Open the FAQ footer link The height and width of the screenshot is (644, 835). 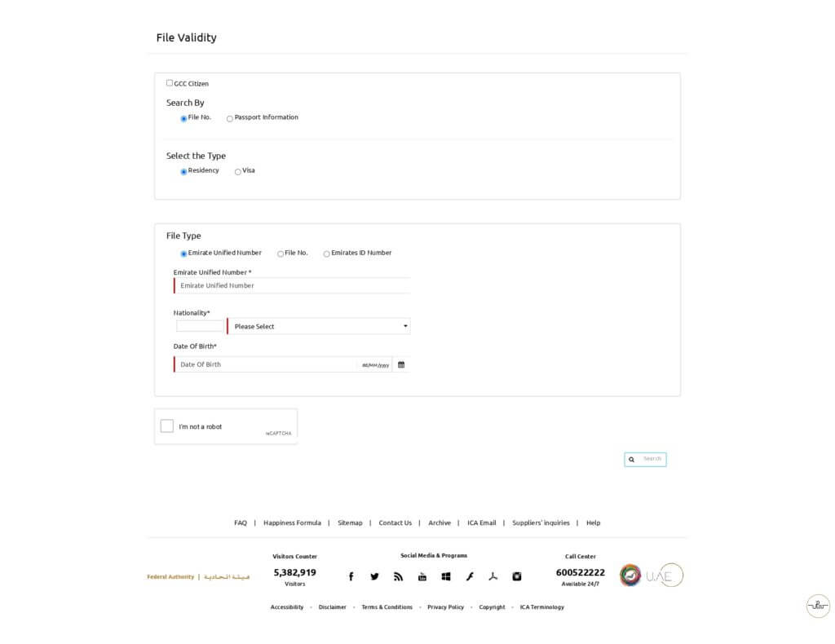tap(241, 523)
